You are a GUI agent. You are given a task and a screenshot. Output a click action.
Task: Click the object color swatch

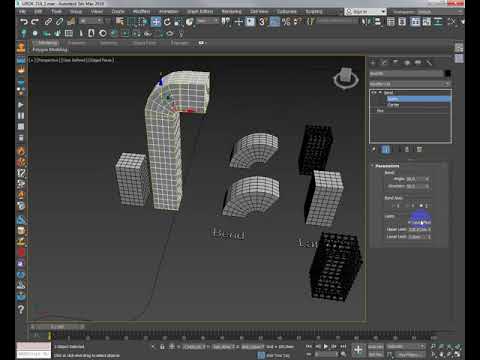point(447,74)
